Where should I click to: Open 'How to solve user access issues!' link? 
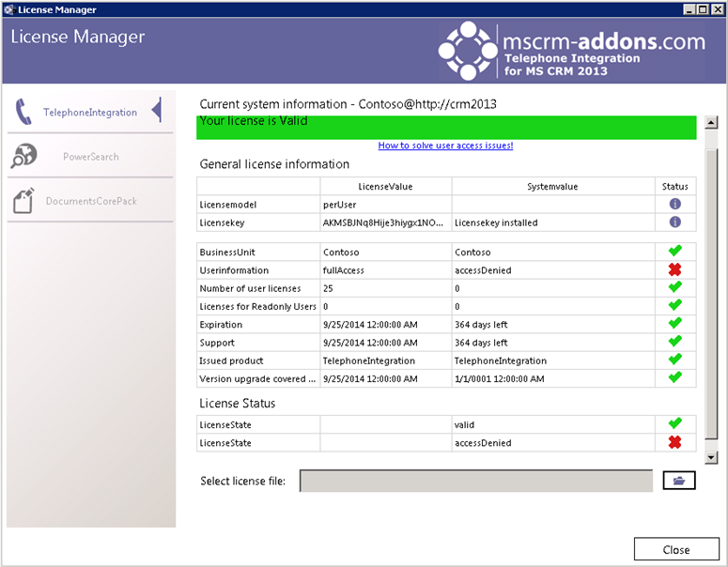click(x=445, y=146)
